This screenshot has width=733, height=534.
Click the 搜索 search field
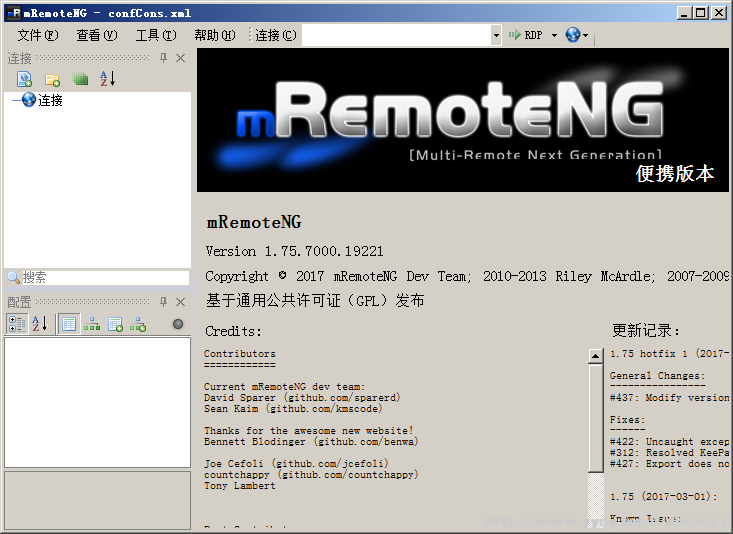(x=105, y=277)
